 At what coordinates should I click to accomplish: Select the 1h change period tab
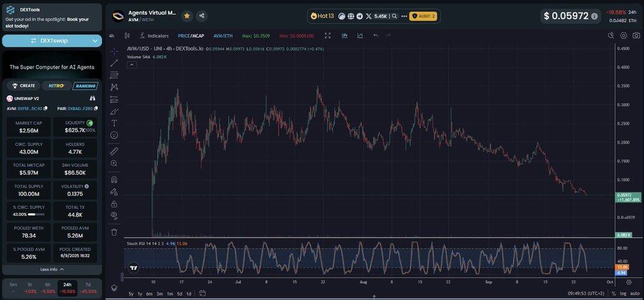pos(30,288)
